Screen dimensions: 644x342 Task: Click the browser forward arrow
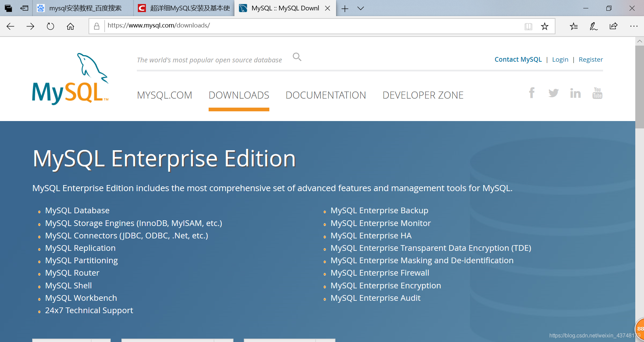(31, 26)
